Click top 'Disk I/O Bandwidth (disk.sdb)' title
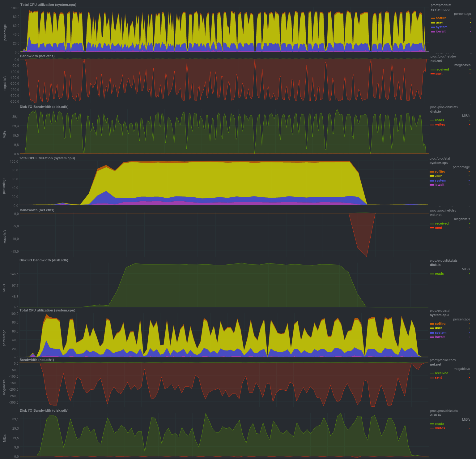The width and height of the screenshot is (476, 459). (44, 107)
